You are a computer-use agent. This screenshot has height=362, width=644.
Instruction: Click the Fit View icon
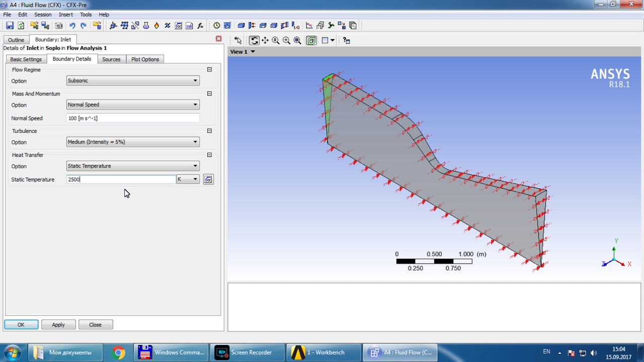pyautogui.click(x=297, y=41)
